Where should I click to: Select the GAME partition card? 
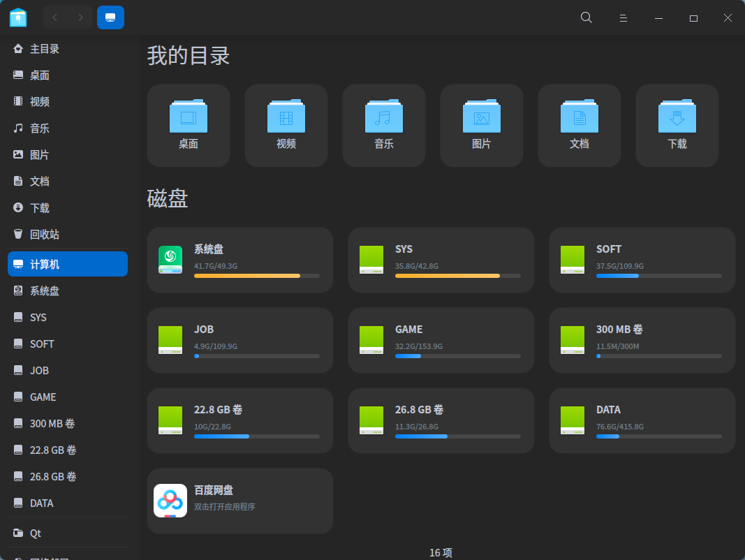click(x=441, y=340)
